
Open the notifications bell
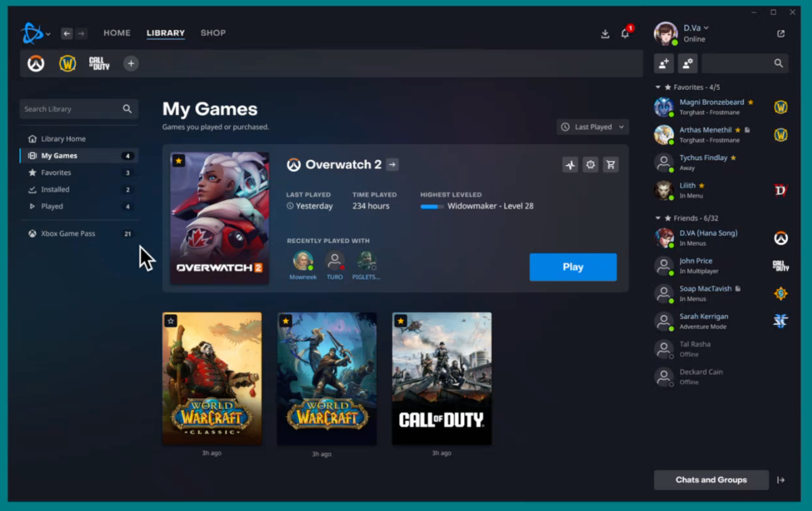[x=625, y=33]
